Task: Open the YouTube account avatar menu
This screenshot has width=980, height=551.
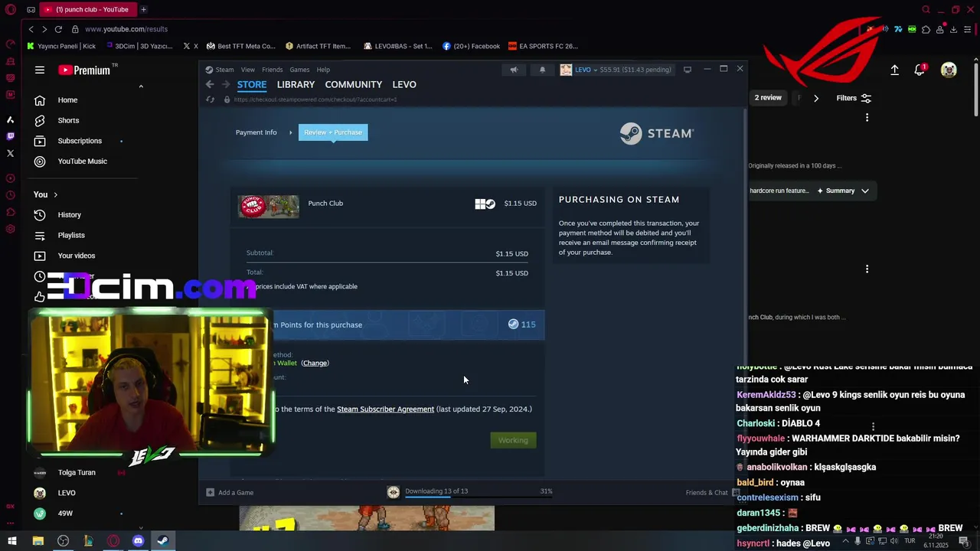Action: pyautogui.click(x=949, y=70)
